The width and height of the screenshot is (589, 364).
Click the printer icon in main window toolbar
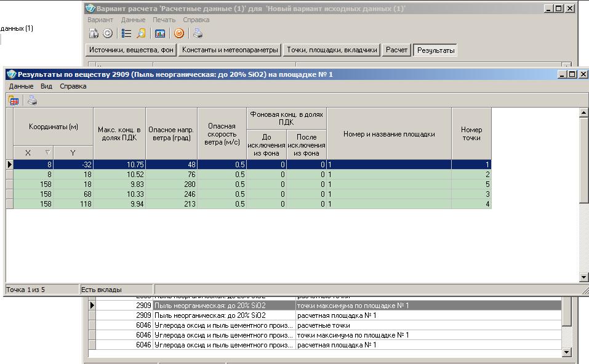point(198,34)
